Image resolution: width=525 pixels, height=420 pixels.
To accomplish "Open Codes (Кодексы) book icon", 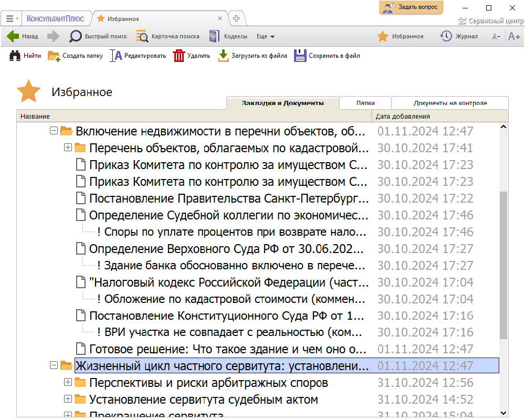I will tap(214, 36).
